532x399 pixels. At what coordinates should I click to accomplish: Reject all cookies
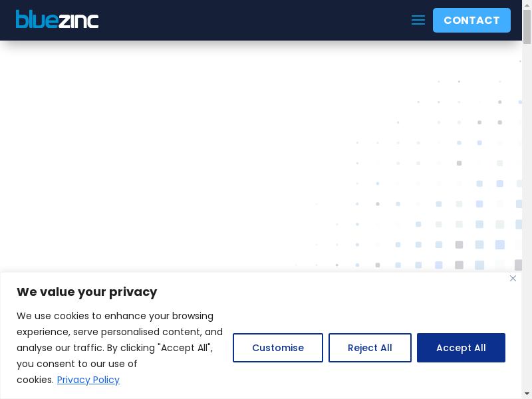(370, 348)
